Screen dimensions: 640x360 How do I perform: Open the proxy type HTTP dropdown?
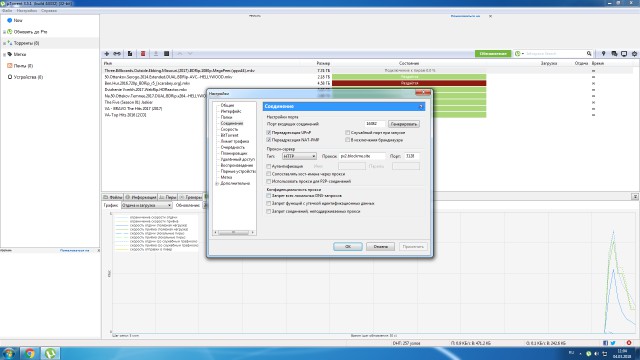299,156
